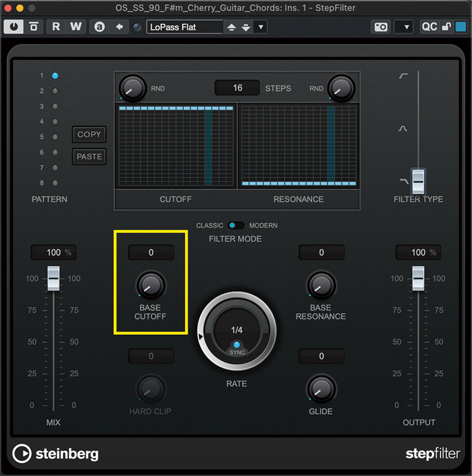The image size is (472, 476).
Task: Select high-pass filter type icon
Action: pyautogui.click(x=403, y=76)
